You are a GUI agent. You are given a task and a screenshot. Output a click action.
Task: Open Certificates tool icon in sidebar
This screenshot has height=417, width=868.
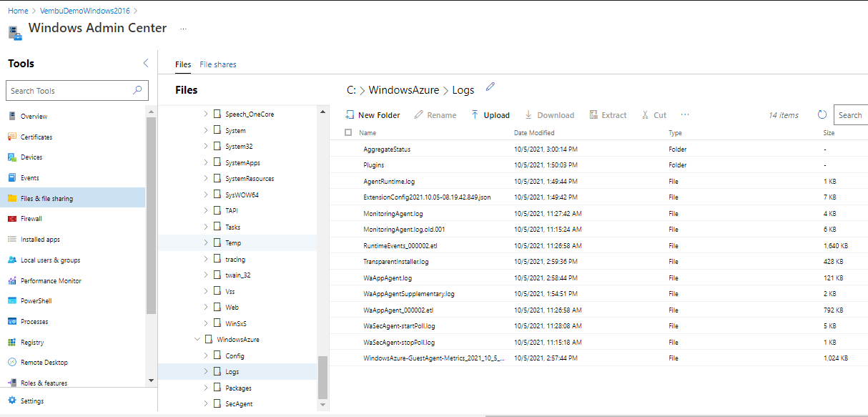tap(12, 137)
